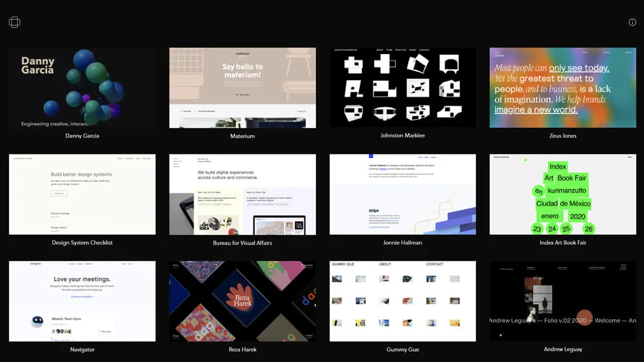644x362 pixels.
Task: Open the Andrew Leguay thumbnail
Action: coord(562,301)
